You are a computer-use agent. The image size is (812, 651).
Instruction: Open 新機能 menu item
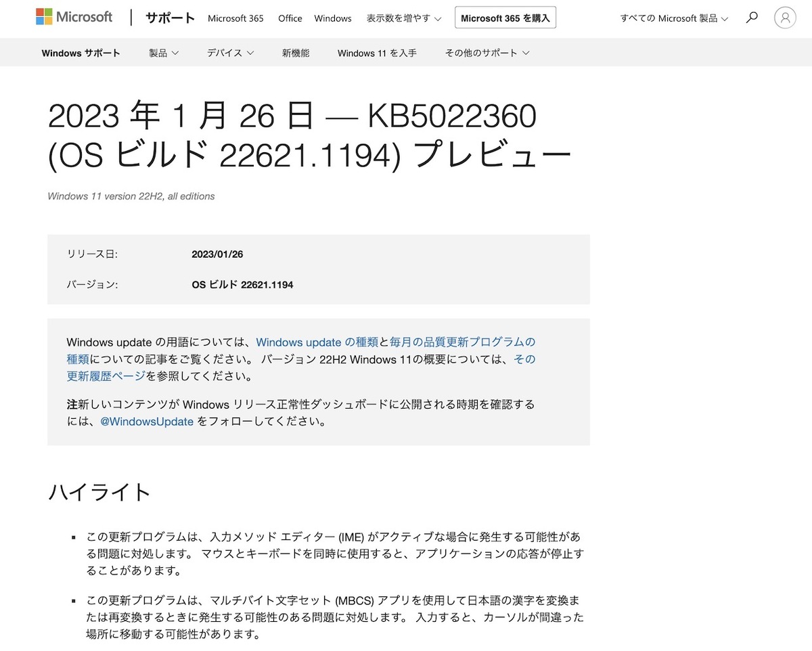pos(296,53)
